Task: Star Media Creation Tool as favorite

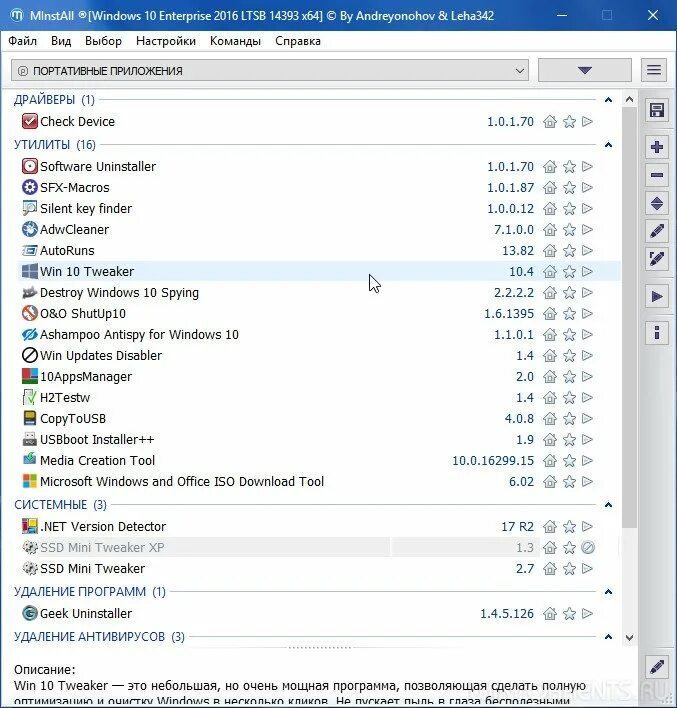Action: 570,461
